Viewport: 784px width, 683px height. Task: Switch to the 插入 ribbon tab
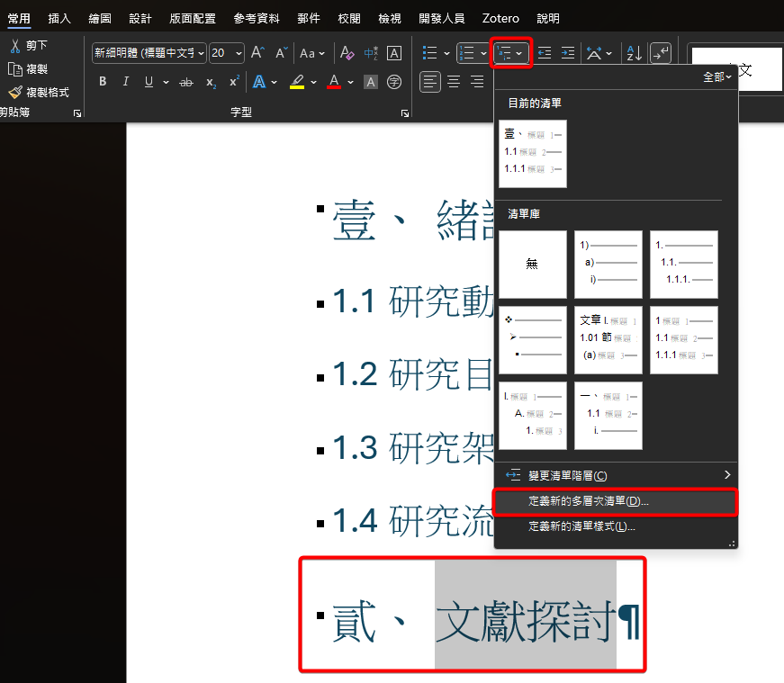point(59,18)
